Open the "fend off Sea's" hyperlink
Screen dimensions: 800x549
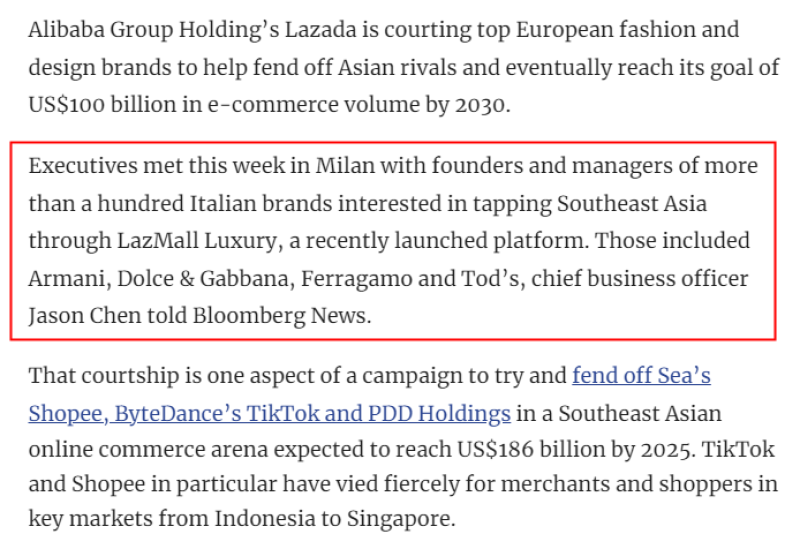coord(641,376)
